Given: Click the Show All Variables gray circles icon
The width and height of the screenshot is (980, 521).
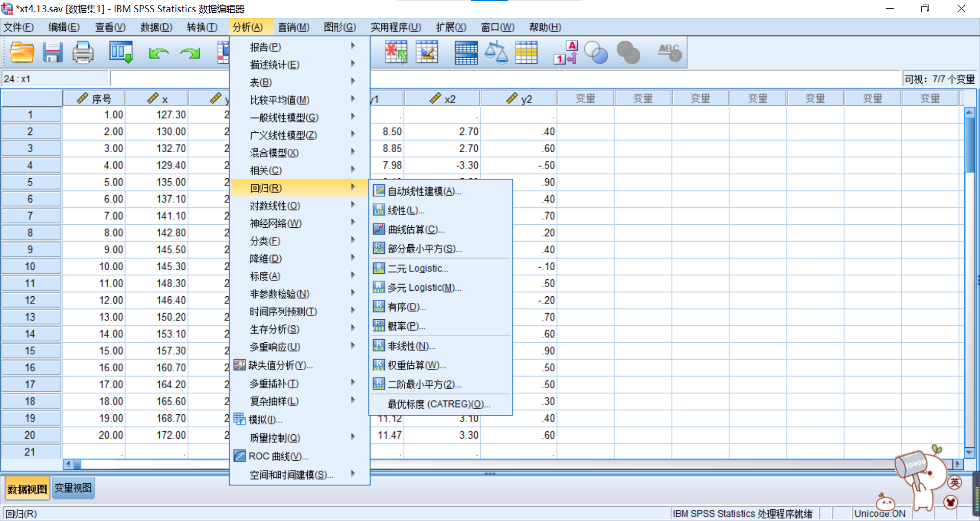Looking at the screenshot, I should (x=628, y=53).
